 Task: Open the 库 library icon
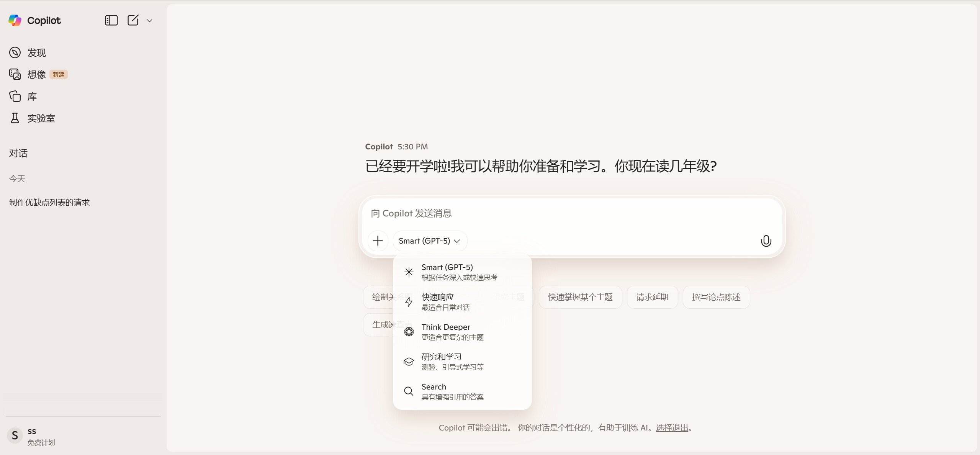tap(15, 96)
